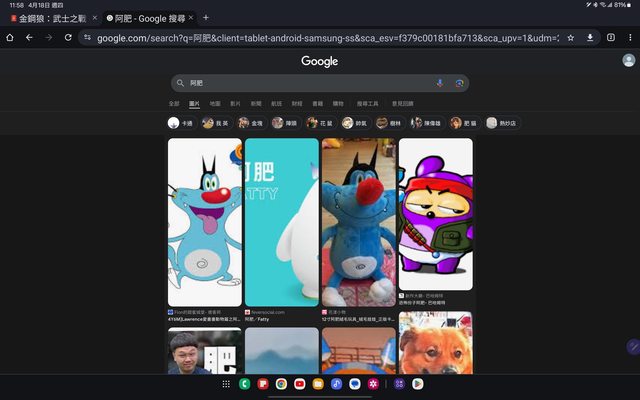Open a new browser tab
The height and width of the screenshot is (400, 640).
pos(206,17)
